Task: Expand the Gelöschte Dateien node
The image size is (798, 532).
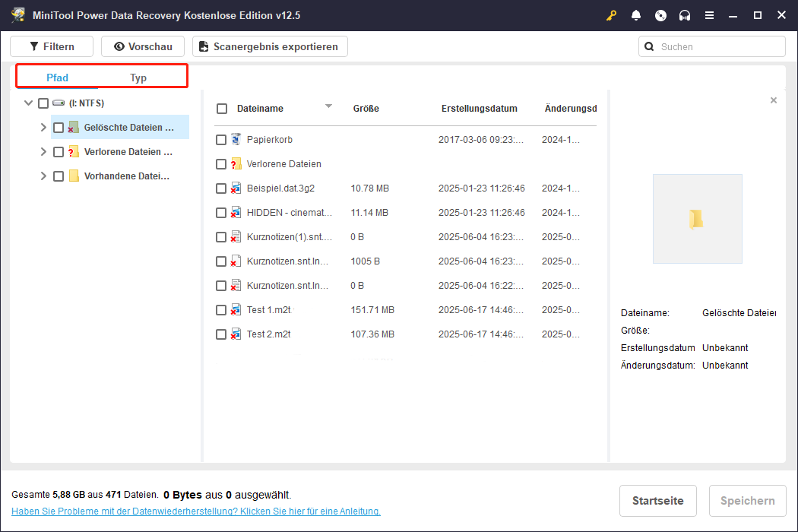Action: [43, 127]
